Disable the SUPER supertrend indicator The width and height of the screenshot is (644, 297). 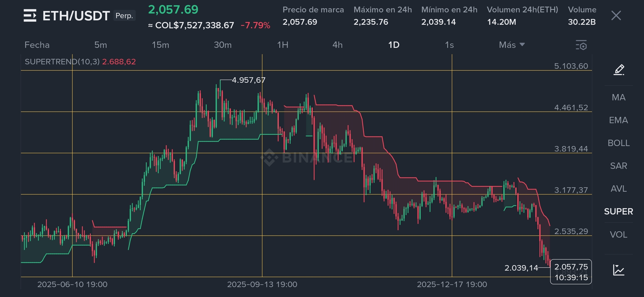point(618,211)
